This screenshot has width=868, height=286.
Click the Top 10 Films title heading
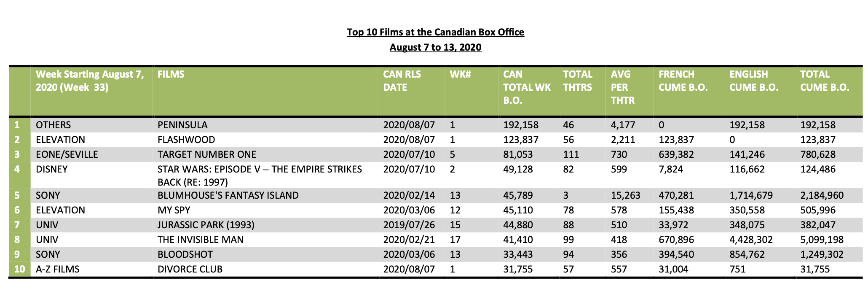(x=435, y=32)
